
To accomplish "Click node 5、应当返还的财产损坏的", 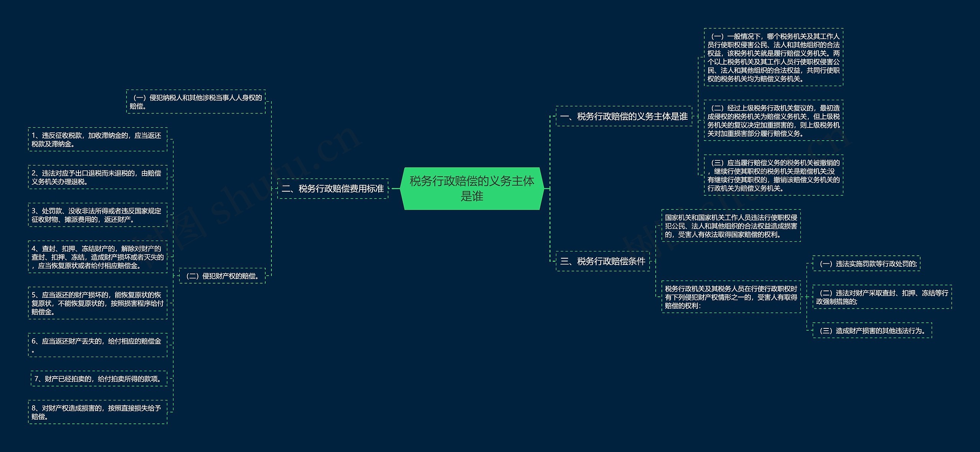I will pos(98,303).
